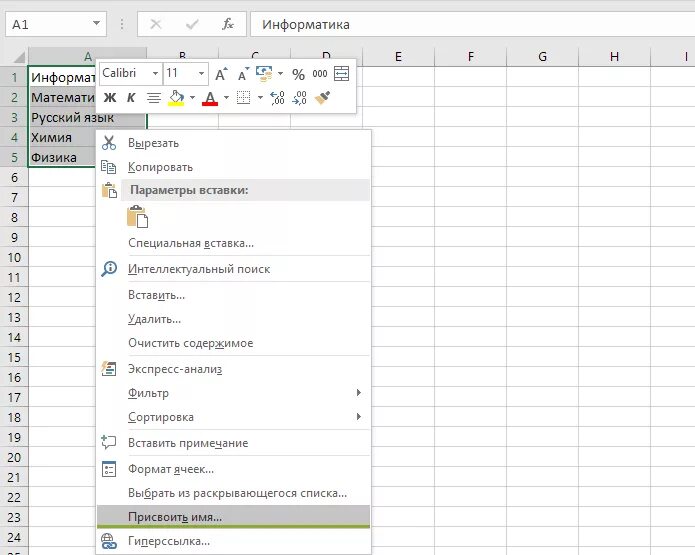Viewport: 695px width, 555px height.
Task: Choose Вставить... menu item
Action: [x=234, y=295]
